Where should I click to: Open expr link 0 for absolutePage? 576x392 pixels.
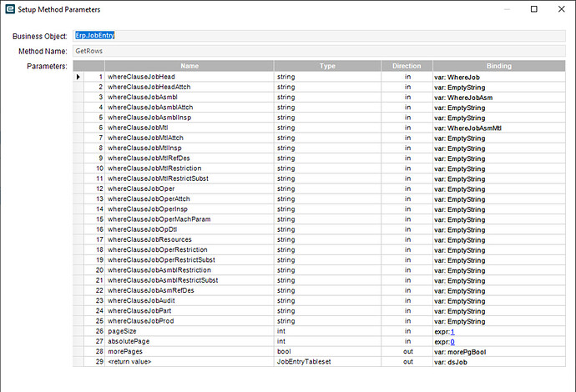coord(452,342)
